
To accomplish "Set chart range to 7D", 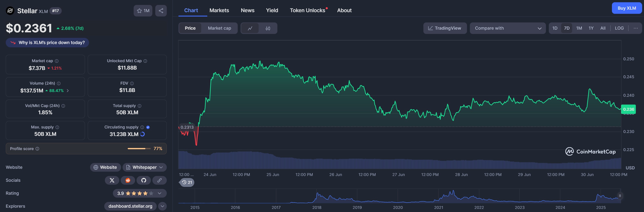I will pos(567,28).
